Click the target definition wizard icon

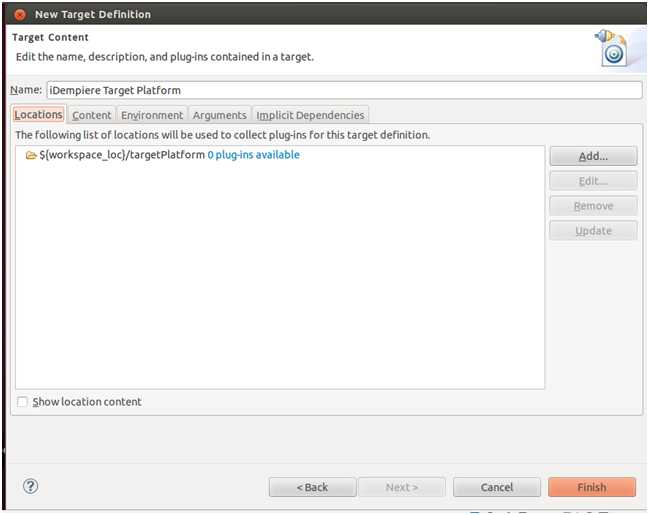pos(613,48)
